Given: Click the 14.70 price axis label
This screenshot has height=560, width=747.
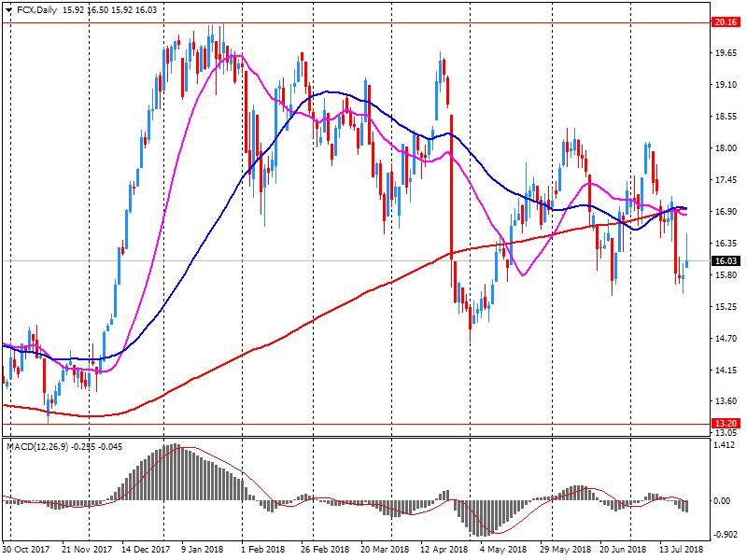Looking at the screenshot, I should point(726,339).
